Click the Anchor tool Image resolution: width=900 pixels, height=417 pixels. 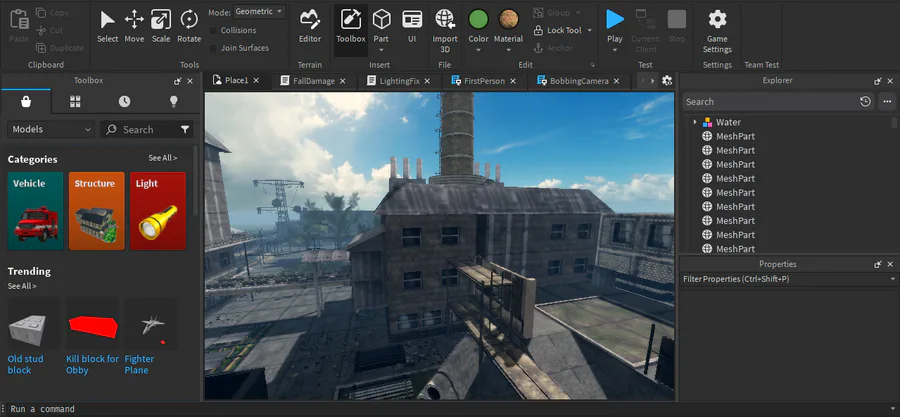(553, 48)
